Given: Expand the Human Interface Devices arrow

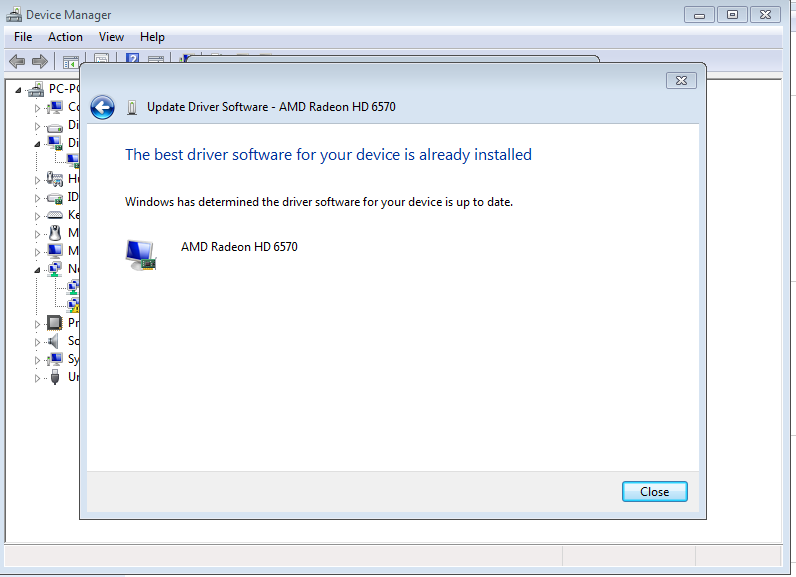Looking at the screenshot, I should click(37, 180).
